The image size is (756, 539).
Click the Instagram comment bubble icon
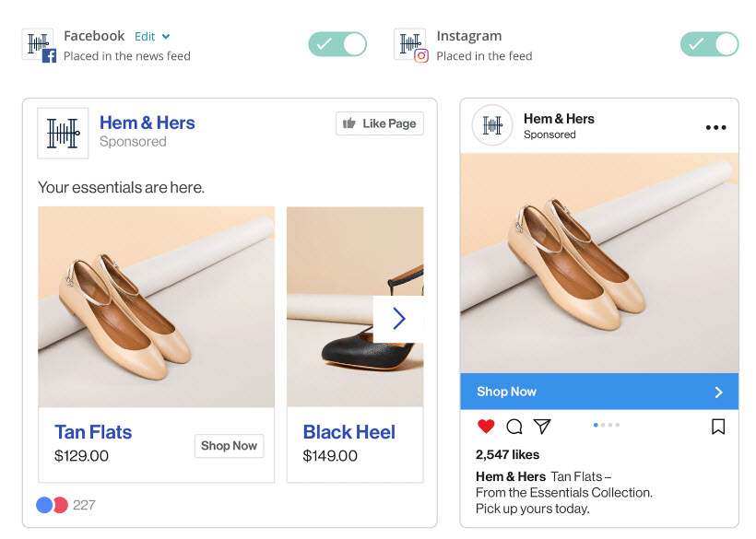click(514, 427)
